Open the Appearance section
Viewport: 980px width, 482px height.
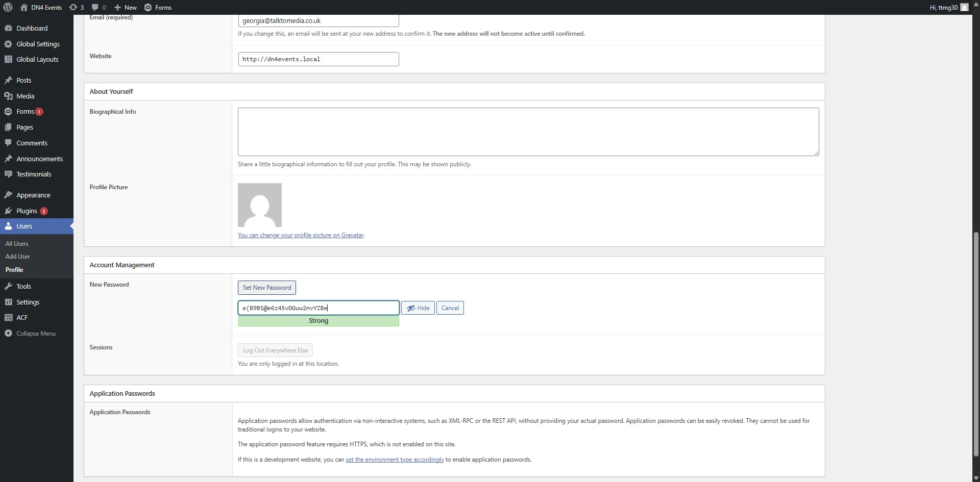[33, 195]
